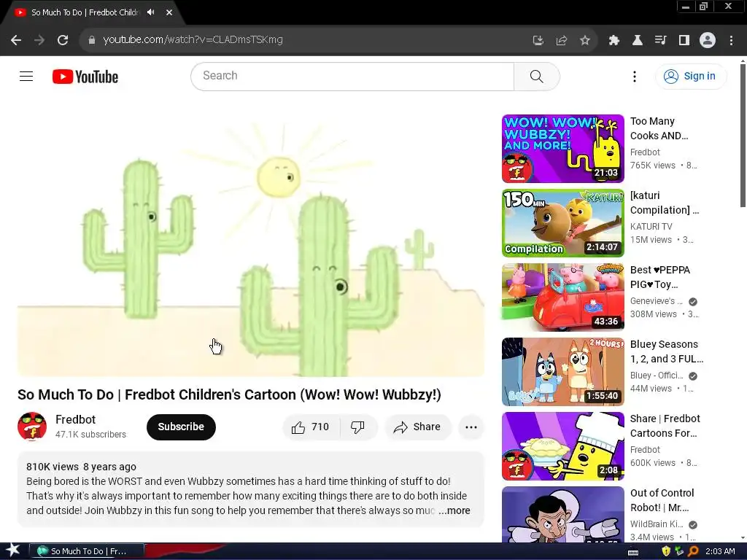747x560 pixels.
Task: Open Peppa Pig toy video thumbnail
Action: 562,297
